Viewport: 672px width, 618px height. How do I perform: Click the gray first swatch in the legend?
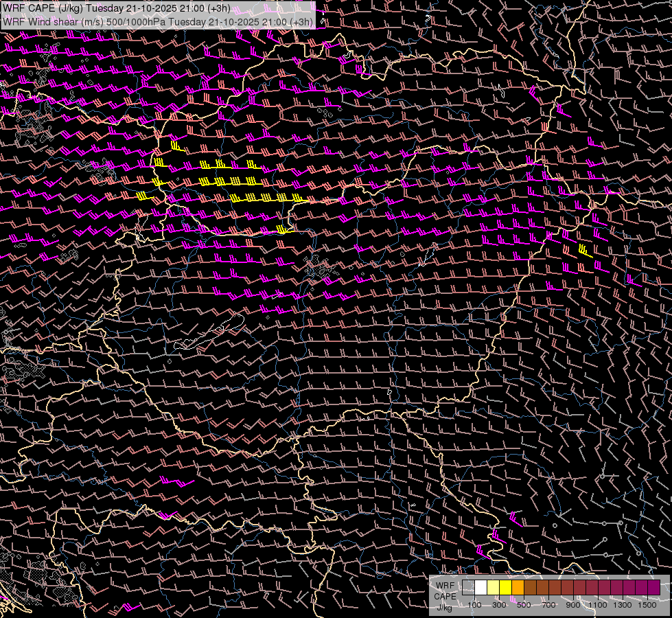click(x=469, y=587)
